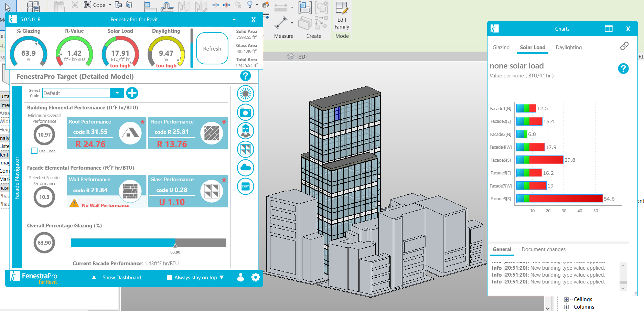This screenshot has width=644, height=311.
Task: Select the Edit Family tool
Action: point(342,16)
